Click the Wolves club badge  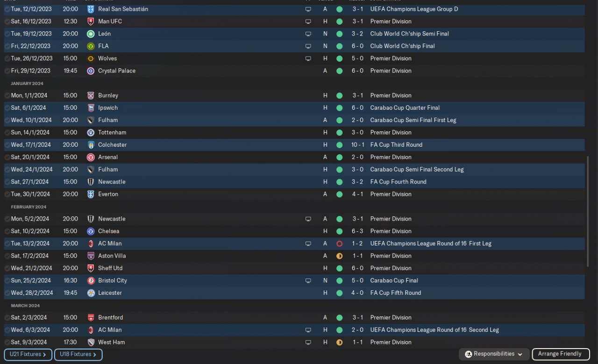tap(91, 58)
